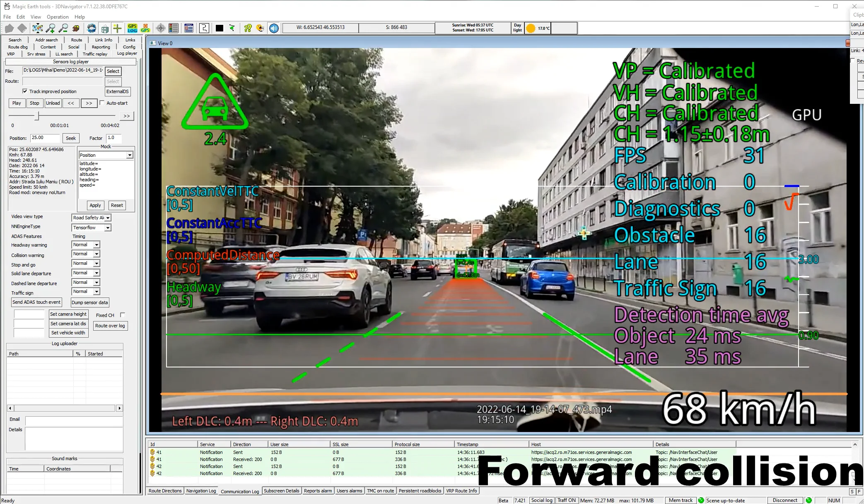Toggle the 3D view icon
The image size is (864, 504).
(75, 28)
